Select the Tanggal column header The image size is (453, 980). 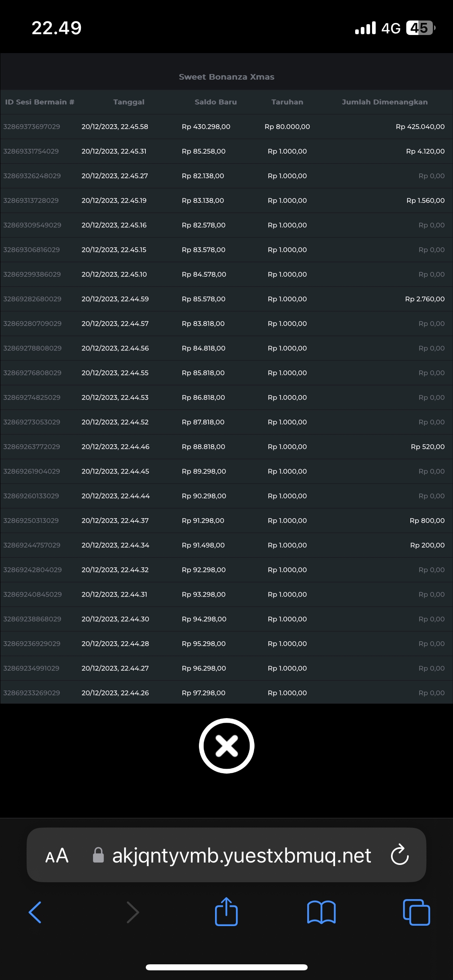[x=129, y=102]
